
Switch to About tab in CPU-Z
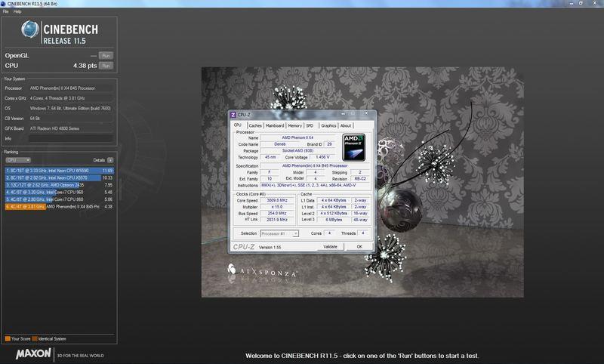(x=346, y=125)
